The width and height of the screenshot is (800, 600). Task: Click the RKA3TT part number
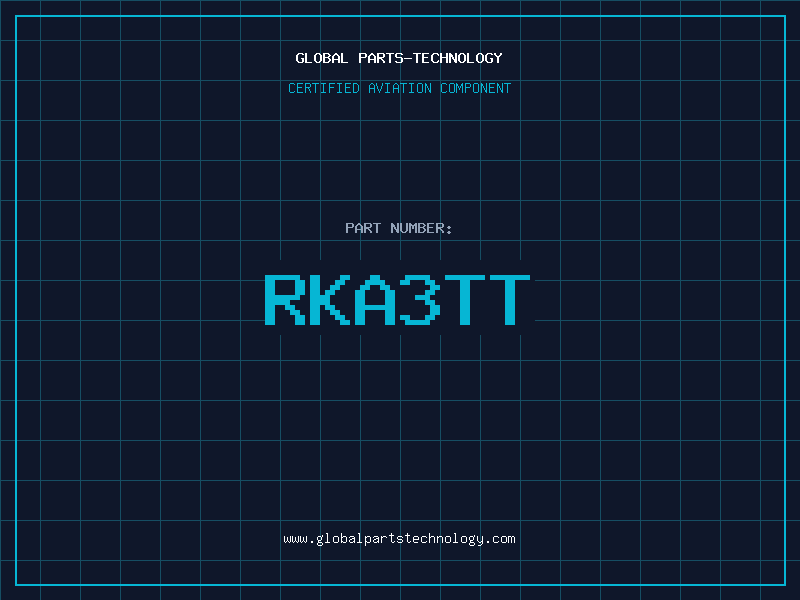397,299
